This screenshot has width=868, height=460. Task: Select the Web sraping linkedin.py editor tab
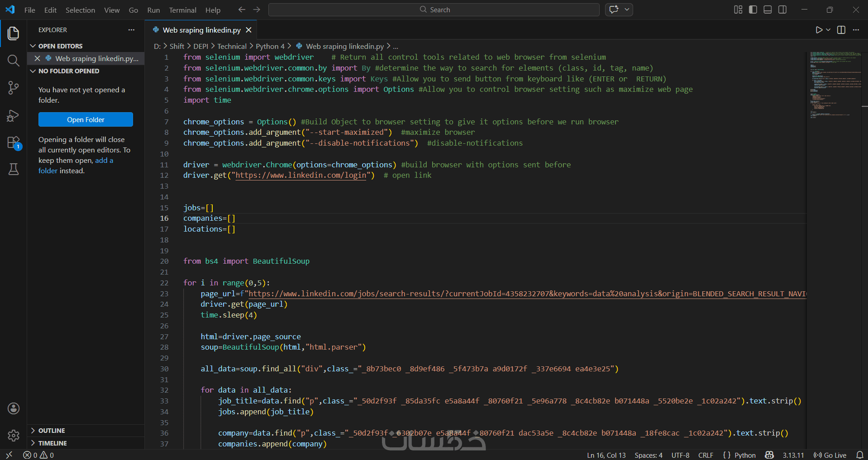coord(201,30)
